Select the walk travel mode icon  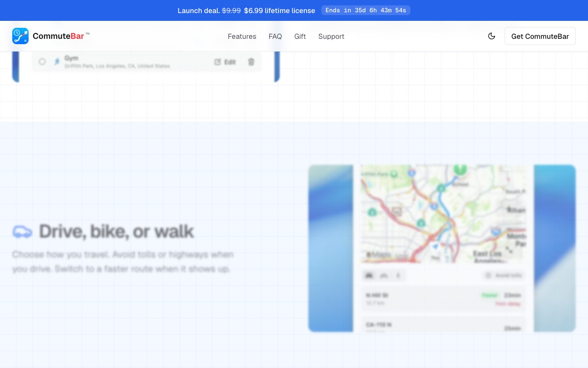click(x=398, y=276)
